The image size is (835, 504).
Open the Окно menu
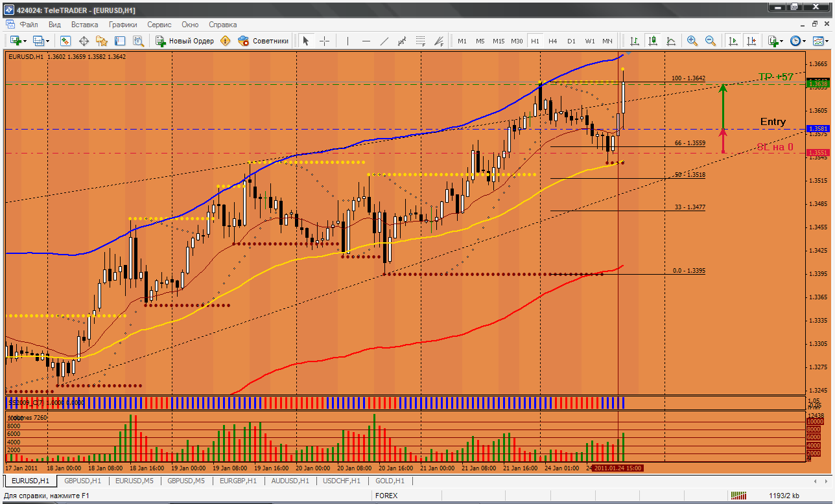(190, 25)
